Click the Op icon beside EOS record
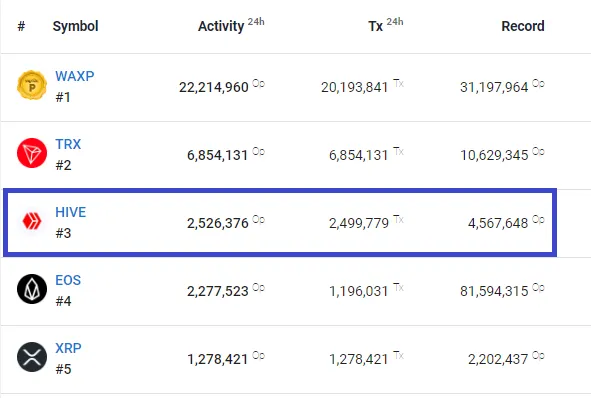Viewport: 591px width, 398px height. tap(538, 288)
